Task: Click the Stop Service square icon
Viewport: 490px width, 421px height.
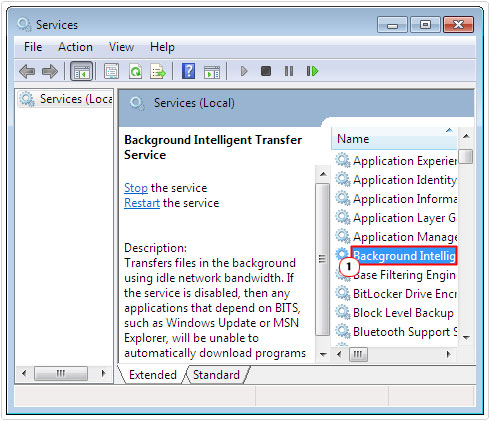Action: click(266, 71)
